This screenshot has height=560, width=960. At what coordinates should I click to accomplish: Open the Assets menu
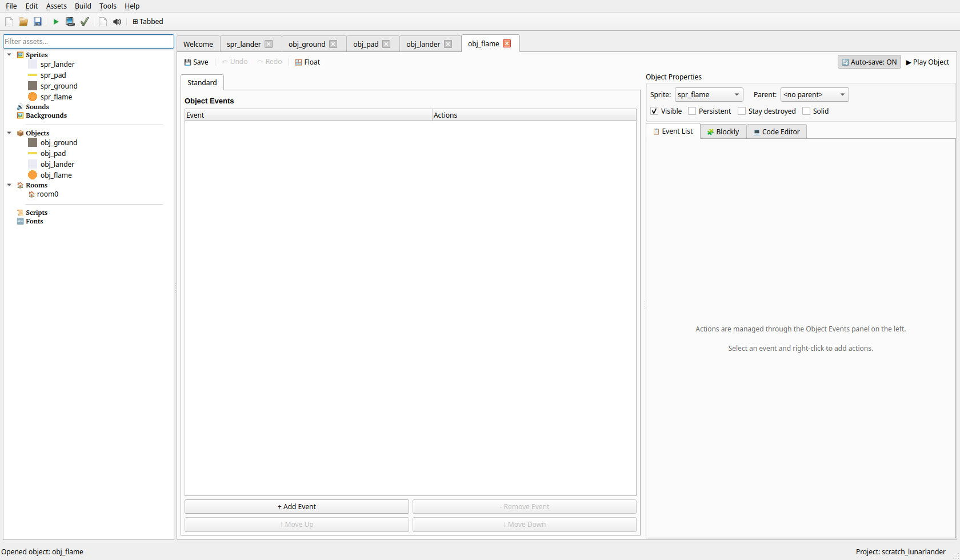click(x=57, y=6)
